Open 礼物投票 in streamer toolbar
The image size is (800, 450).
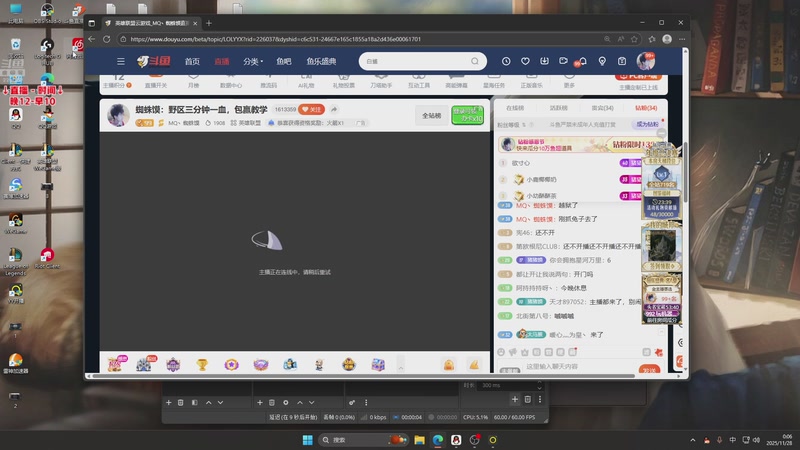pos(343,82)
